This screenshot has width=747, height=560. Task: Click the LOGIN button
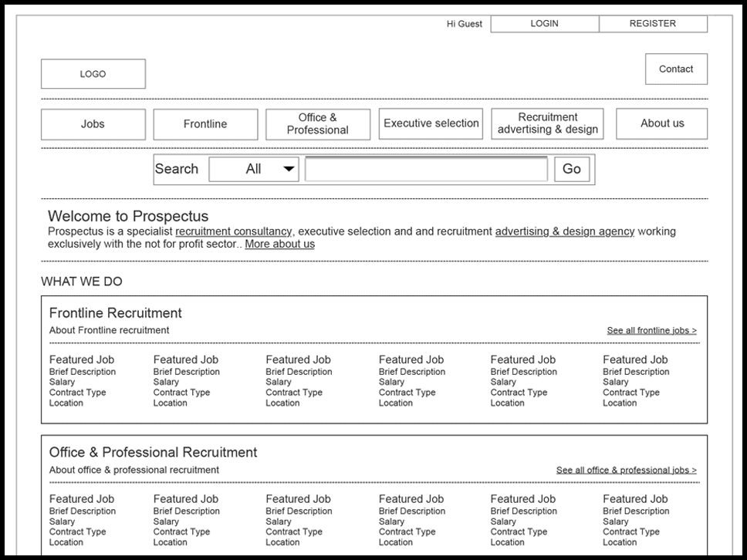pyautogui.click(x=545, y=24)
